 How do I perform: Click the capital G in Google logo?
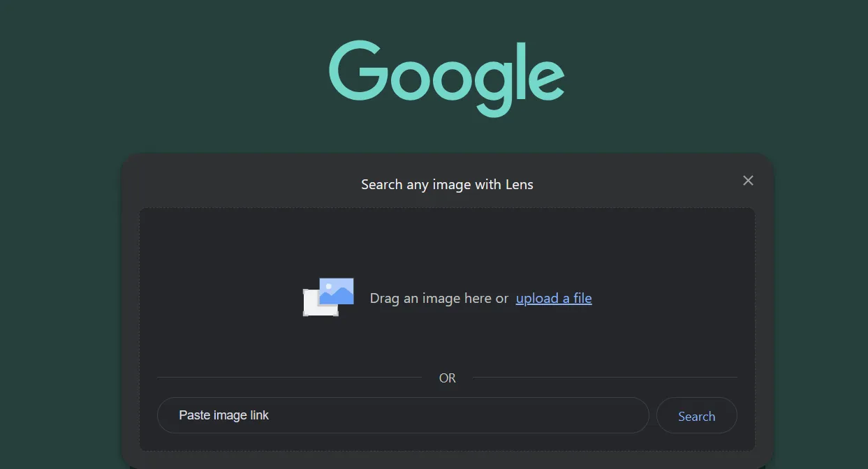(356, 70)
